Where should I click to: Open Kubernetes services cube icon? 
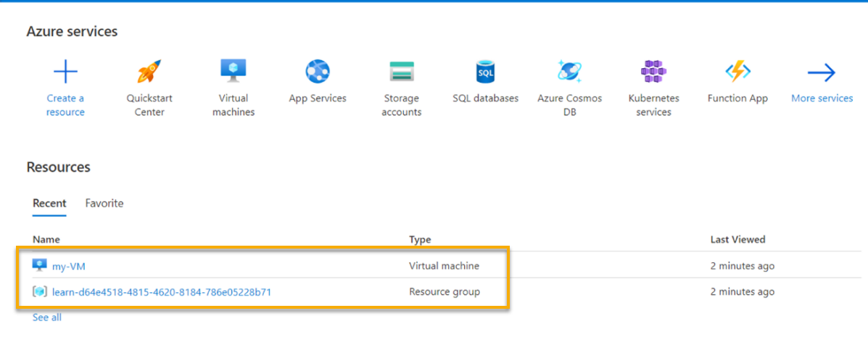tap(654, 72)
